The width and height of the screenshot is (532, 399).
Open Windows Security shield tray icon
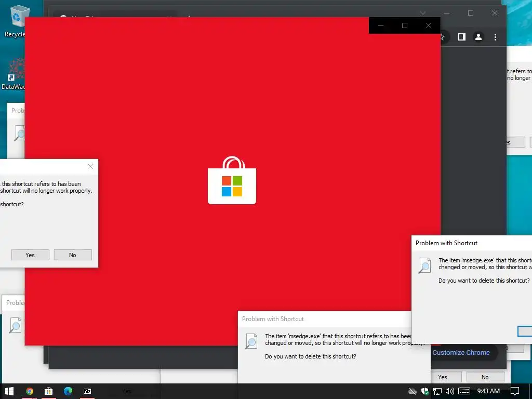coord(425,391)
